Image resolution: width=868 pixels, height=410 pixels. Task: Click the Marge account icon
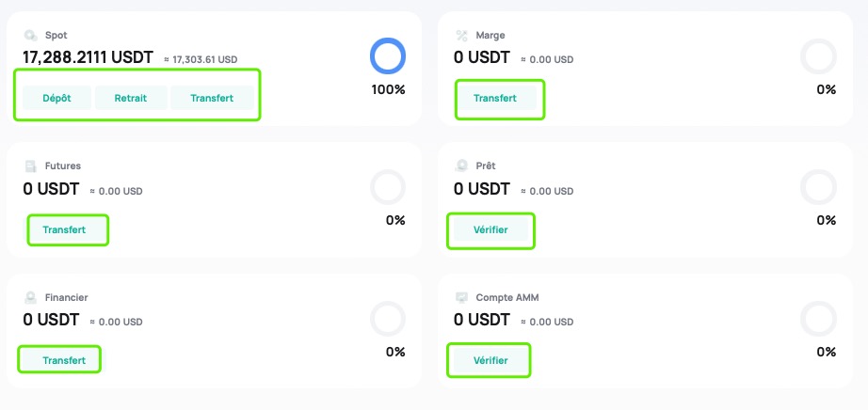461,36
